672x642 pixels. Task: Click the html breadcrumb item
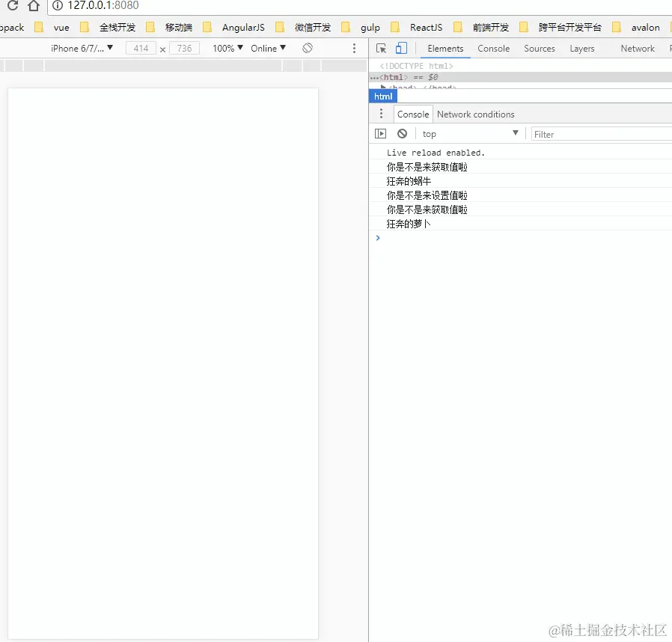click(383, 97)
